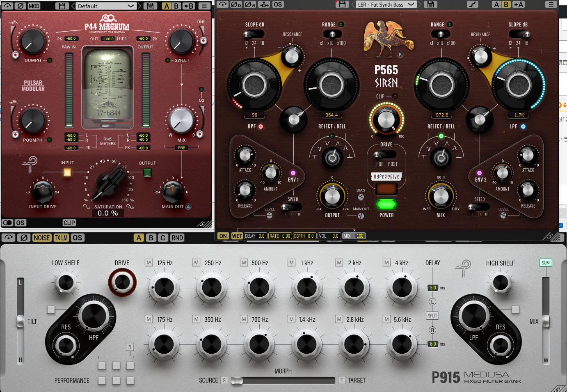Click the CLIP button in P44 Magnum
Viewport: 567px width, 392px height.
click(69, 223)
